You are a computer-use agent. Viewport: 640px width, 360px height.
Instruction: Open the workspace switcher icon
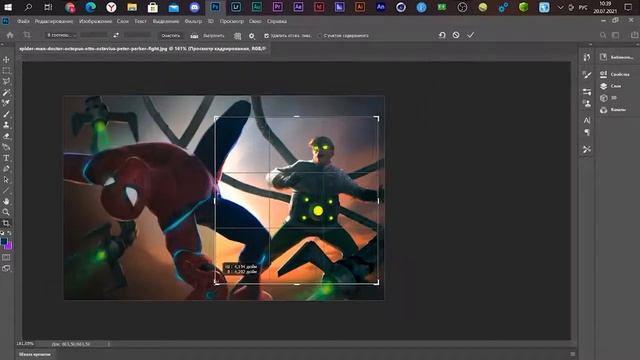[x=615, y=36]
